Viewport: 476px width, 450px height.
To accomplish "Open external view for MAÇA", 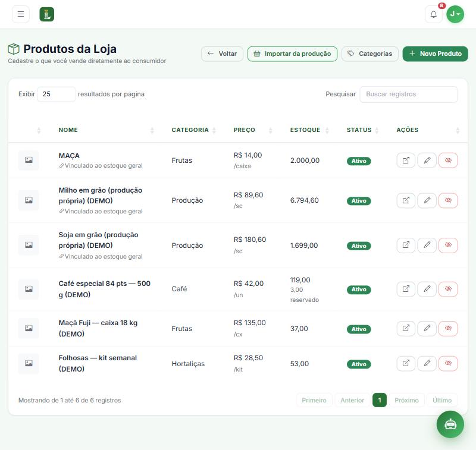I will tap(406, 160).
